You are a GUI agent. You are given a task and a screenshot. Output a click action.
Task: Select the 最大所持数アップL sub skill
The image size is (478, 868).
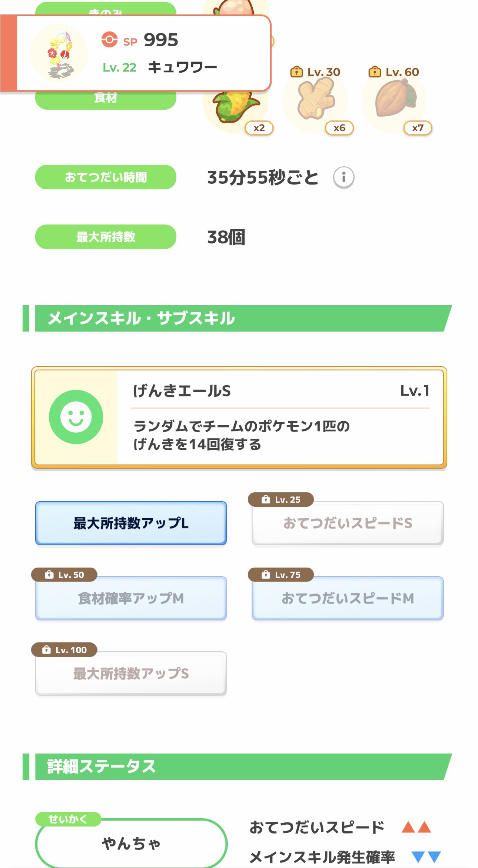131,523
